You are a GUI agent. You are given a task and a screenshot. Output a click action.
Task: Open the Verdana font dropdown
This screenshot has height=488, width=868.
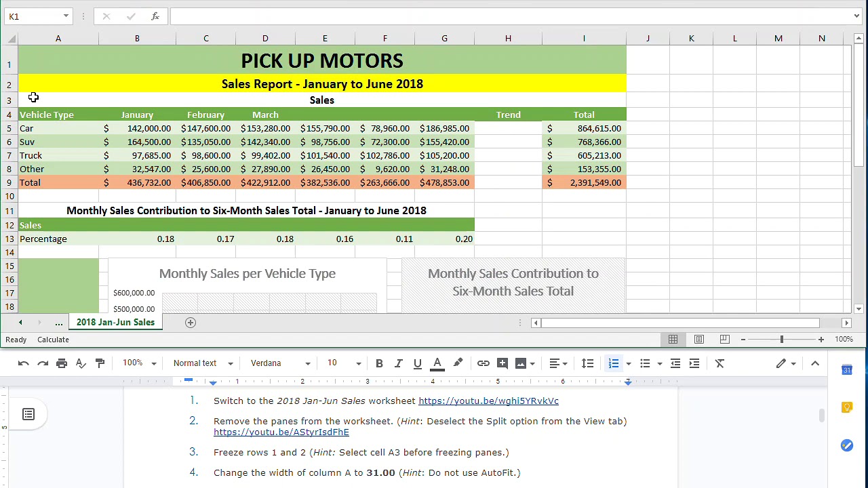point(281,363)
